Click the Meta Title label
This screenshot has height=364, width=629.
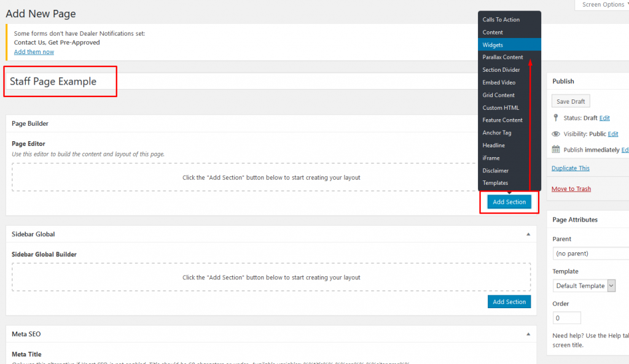coord(26,354)
